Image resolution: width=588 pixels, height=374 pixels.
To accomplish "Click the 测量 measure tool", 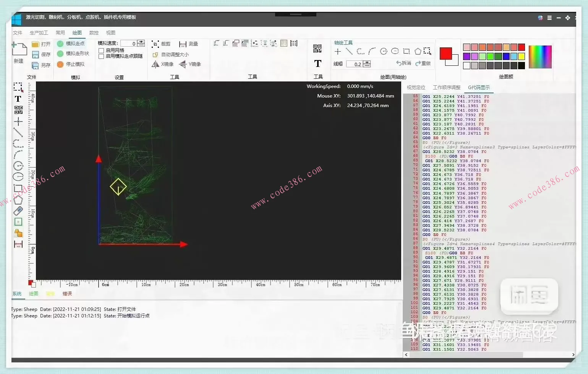I will (189, 44).
